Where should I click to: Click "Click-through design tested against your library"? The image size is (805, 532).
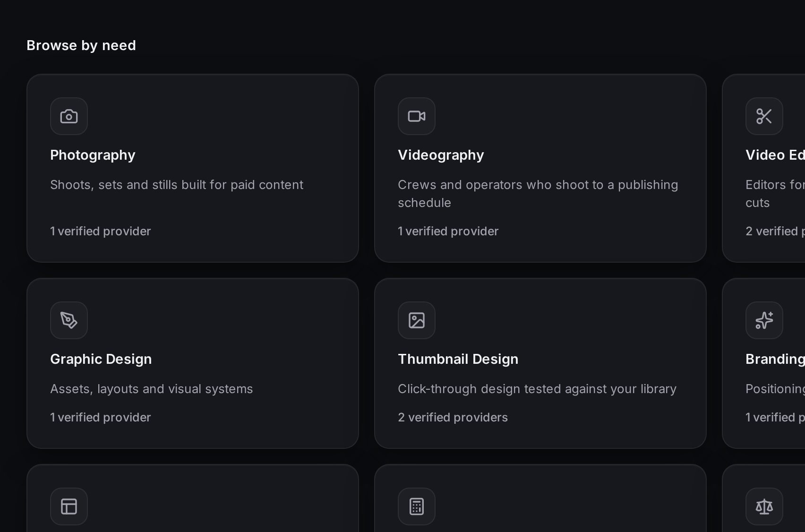[537, 389]
